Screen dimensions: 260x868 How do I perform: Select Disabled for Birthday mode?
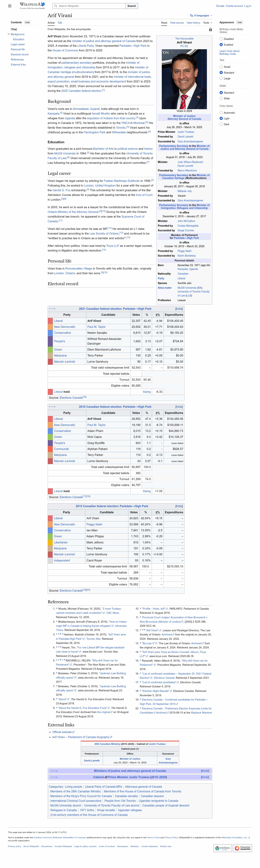coord(221,39)
